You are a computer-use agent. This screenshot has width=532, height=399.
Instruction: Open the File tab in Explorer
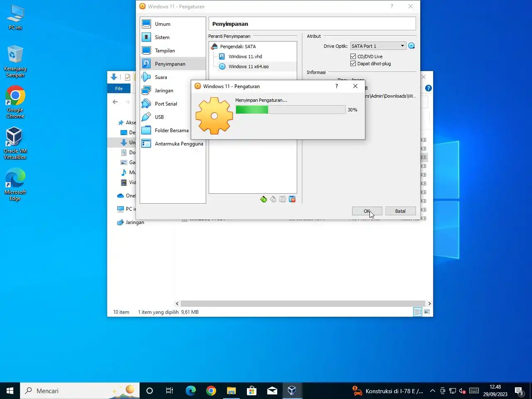pos(119,89)
